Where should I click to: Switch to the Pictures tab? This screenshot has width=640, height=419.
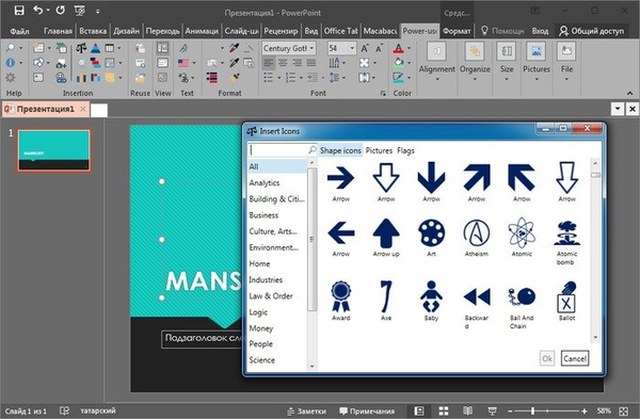[x=379, y=150]
